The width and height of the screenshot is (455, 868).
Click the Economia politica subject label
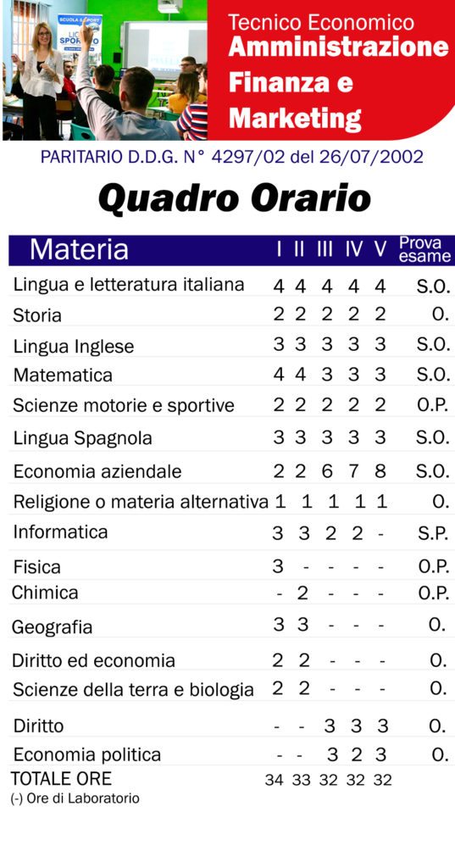point(87,754)
